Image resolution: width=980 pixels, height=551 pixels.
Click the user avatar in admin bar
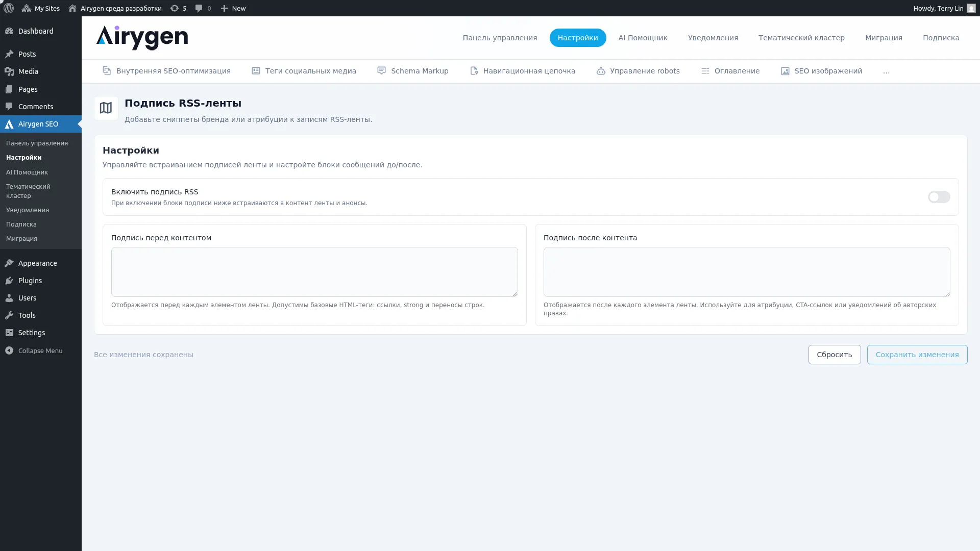click(971, 8)
